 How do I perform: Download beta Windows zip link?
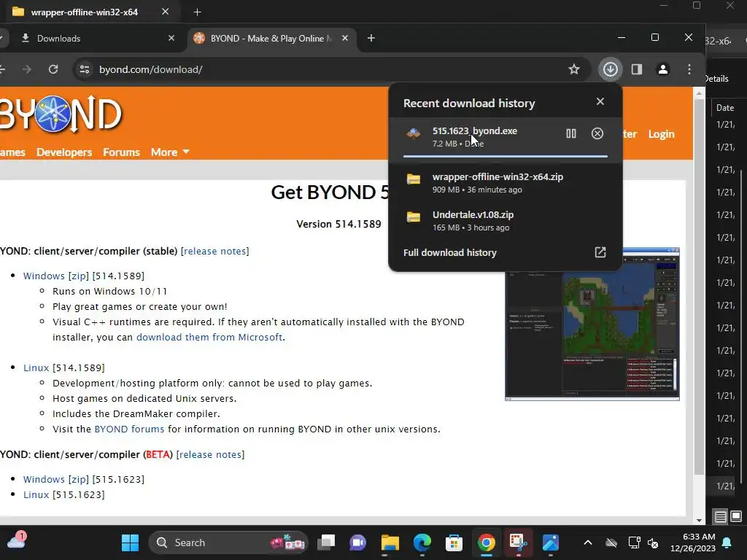[79, 479]
